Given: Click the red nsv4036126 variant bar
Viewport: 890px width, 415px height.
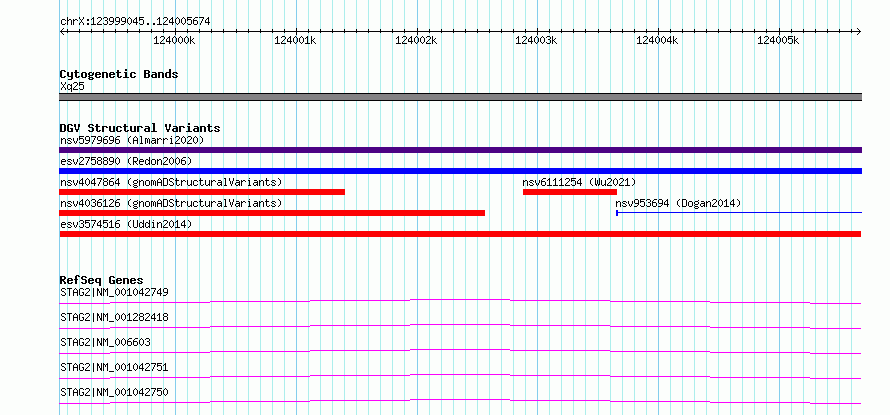Looking at the screenshot, I should point(272,213).
